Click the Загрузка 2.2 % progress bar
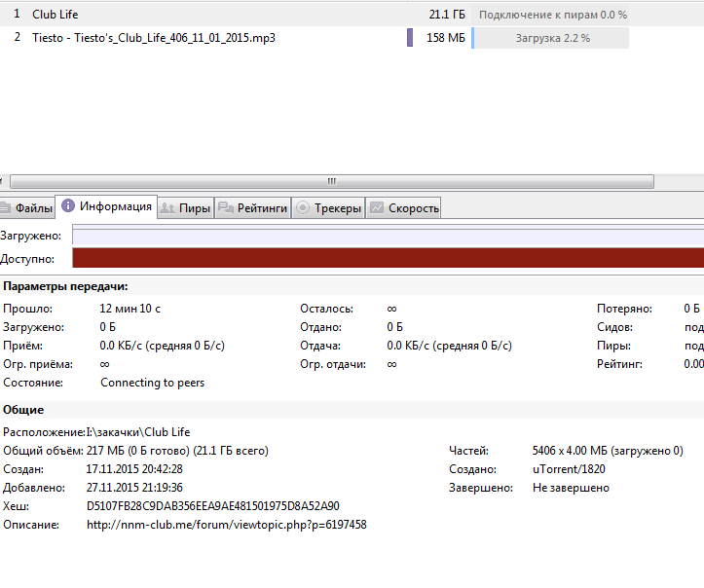This screenshot has height=588, width=704. [550, 38]
